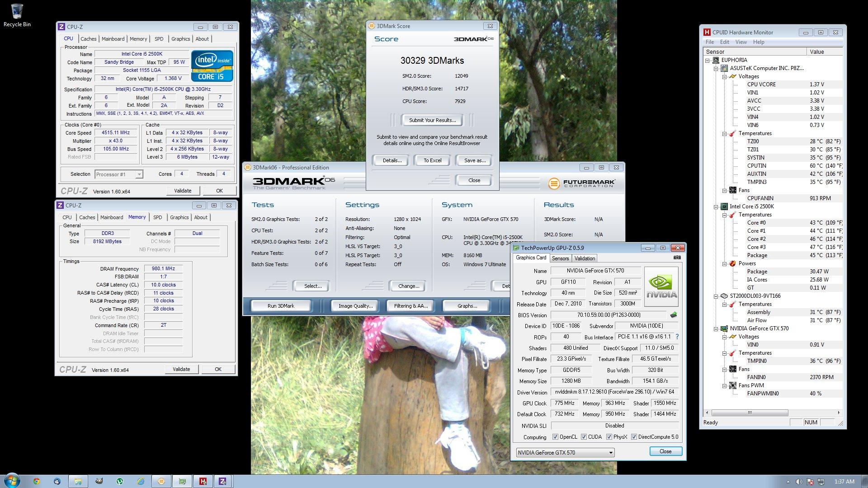
Task: Click the GPU-Z screenshot camera icon
Action: [677, 258]
